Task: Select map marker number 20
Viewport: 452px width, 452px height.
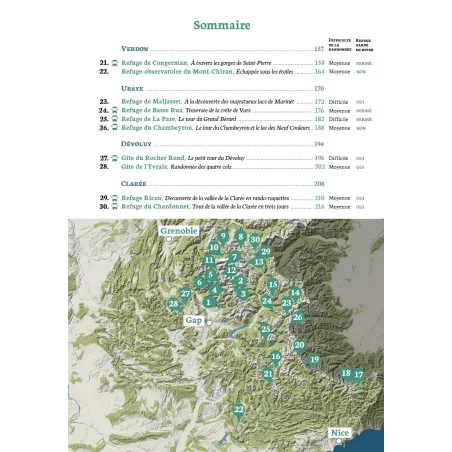Action: 299,346
